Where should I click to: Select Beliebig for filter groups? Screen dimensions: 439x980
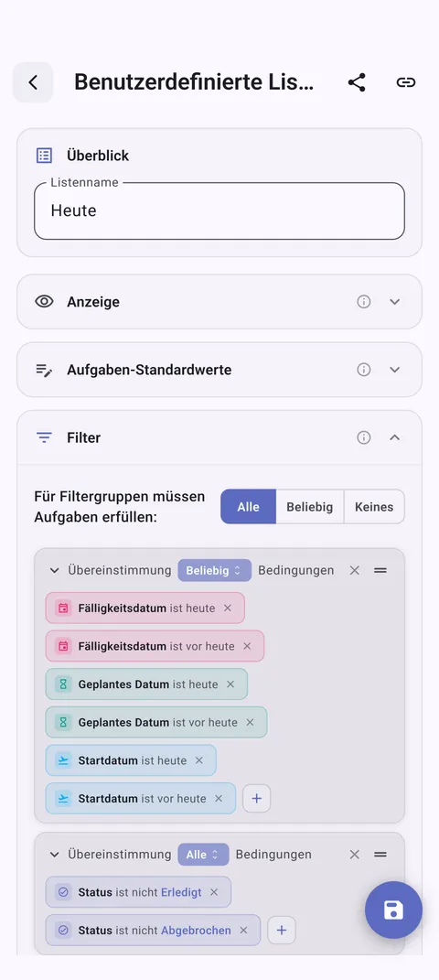tap(310, 507)
